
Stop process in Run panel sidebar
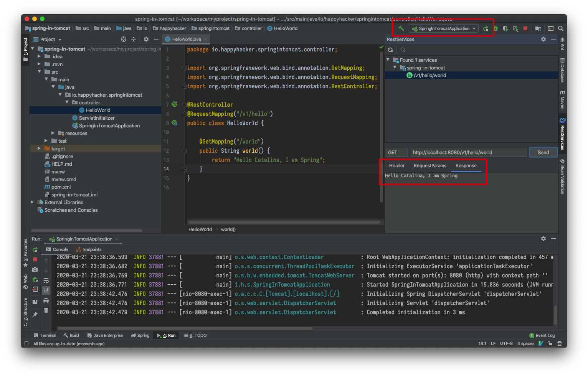click(x=35, y=260)
